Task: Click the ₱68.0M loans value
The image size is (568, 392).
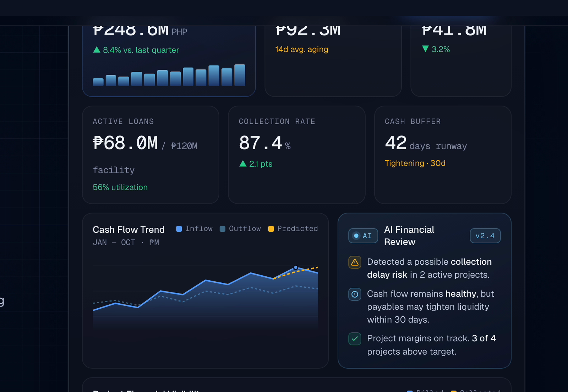Action: coord(125,143)
